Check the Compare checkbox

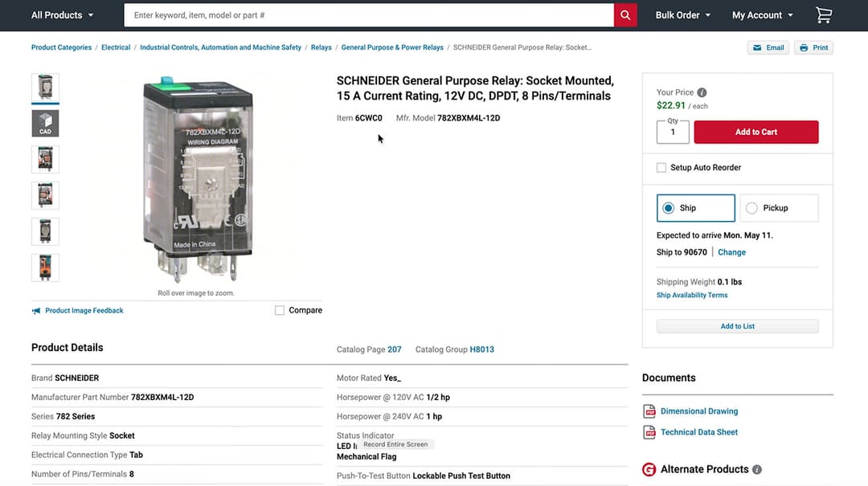[280, 311]
